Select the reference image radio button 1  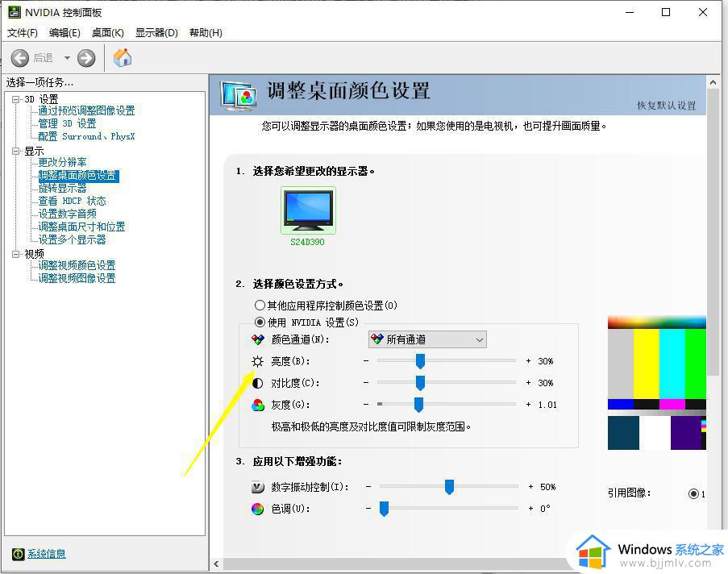point(693,493)
